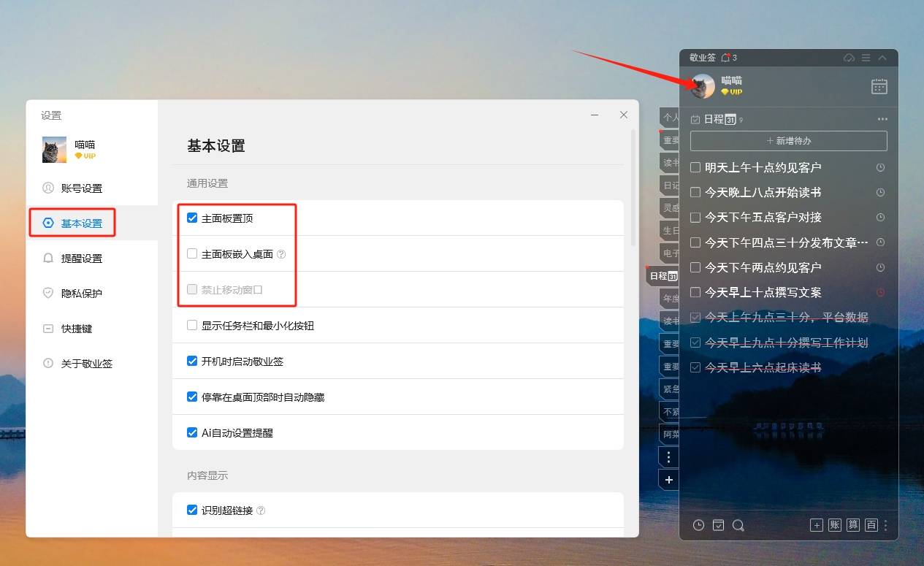
Task: Open completed-tasks calendar icon in bottom toolbar
Action: tap(719, 525)
